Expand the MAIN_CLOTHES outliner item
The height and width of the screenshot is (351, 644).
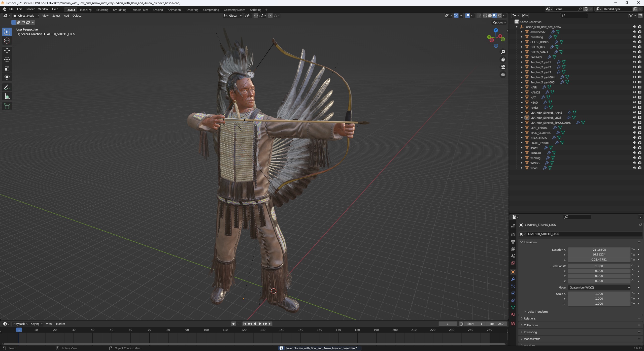point(522,133)
